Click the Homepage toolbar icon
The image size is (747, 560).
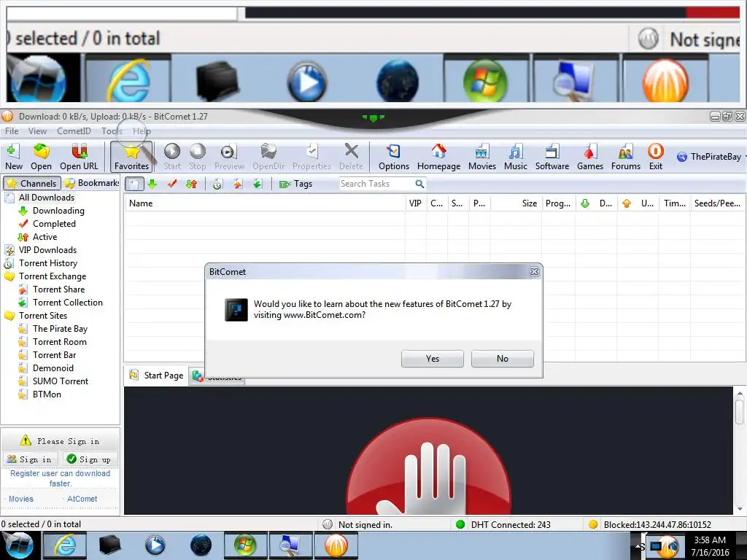pyautogui.click(x=438, y=157)
